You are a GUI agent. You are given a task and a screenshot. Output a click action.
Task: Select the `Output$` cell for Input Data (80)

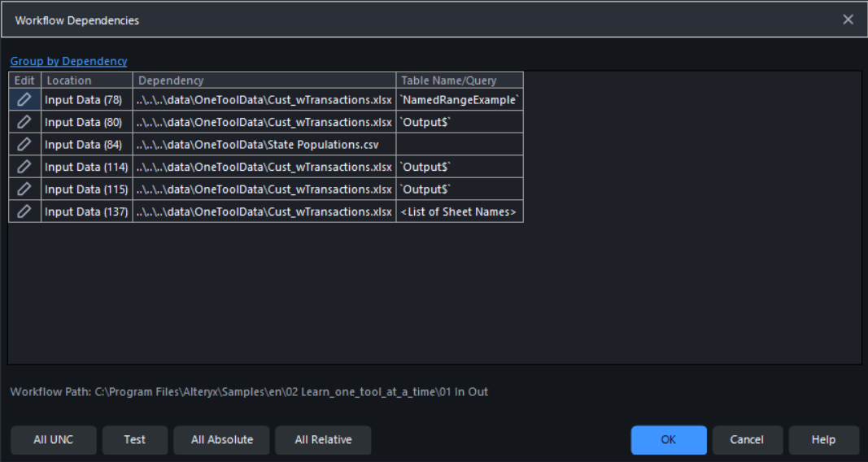(x=460, y=122)
